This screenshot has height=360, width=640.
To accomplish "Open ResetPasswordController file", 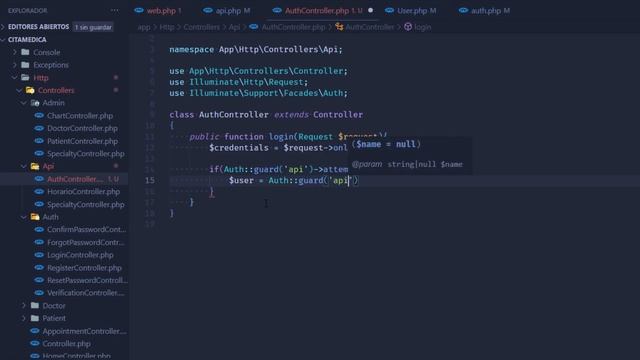I will 87,280.
